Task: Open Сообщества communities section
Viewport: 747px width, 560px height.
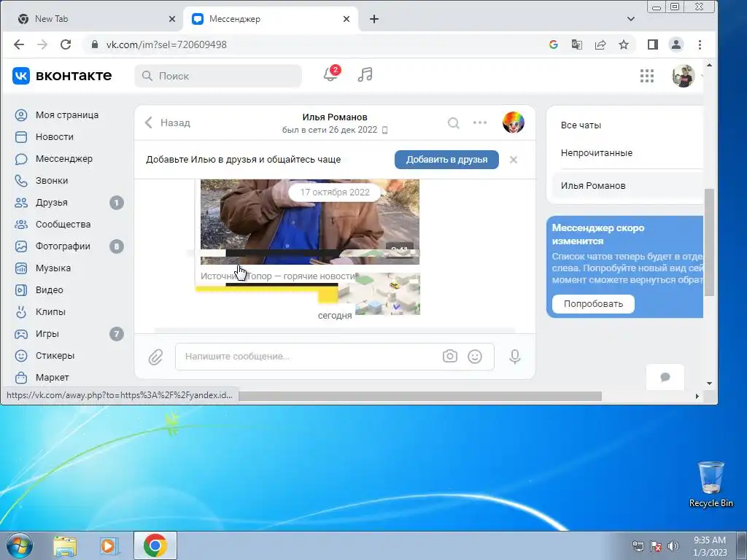Action: (63, 225)
